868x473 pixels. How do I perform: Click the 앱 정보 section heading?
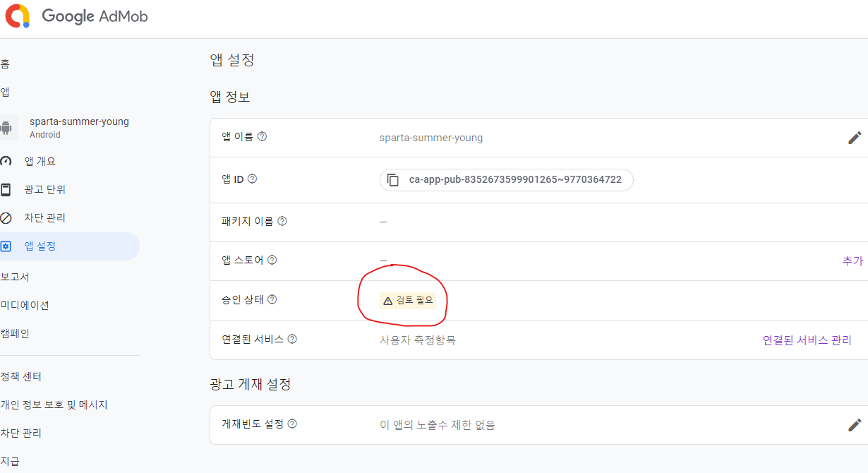point(230,97)
